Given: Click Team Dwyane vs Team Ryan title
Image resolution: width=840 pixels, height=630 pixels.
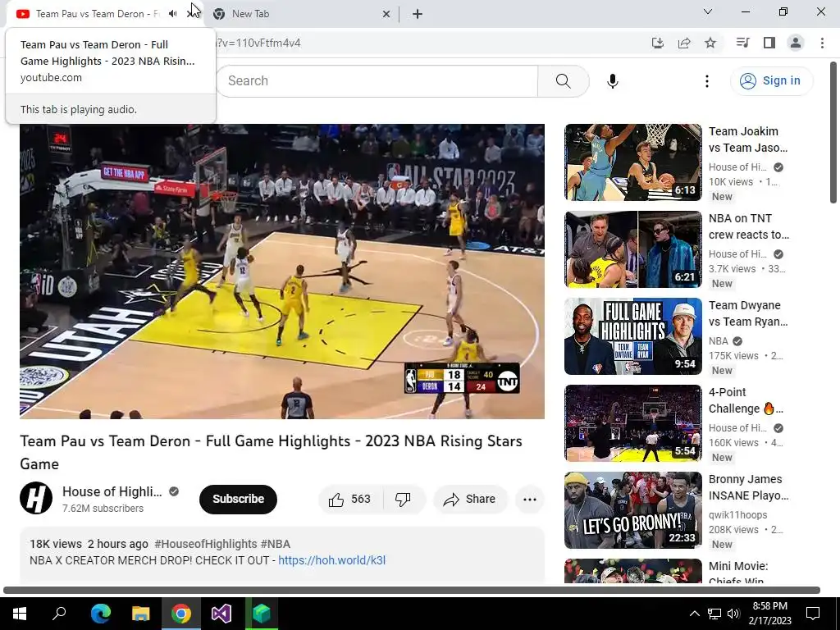Looking at the screenshot, I should pyautogui.click(x=748, y=313).
